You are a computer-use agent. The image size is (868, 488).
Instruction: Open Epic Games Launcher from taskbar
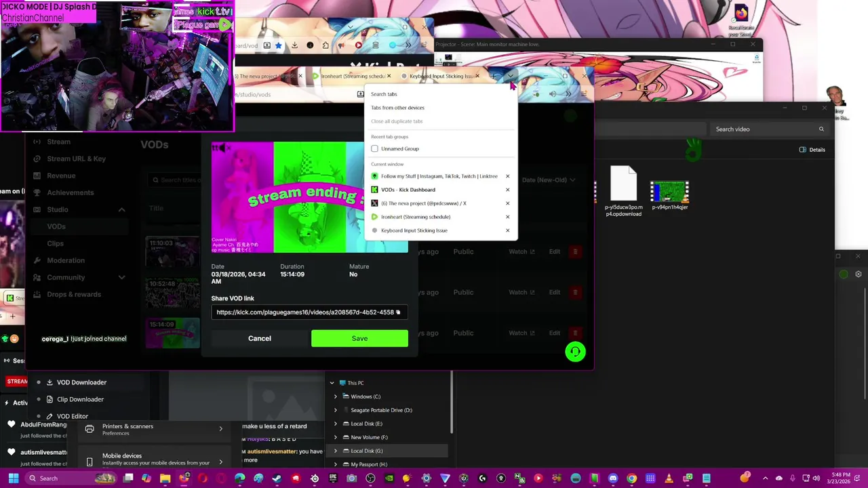tap(333, 479)
